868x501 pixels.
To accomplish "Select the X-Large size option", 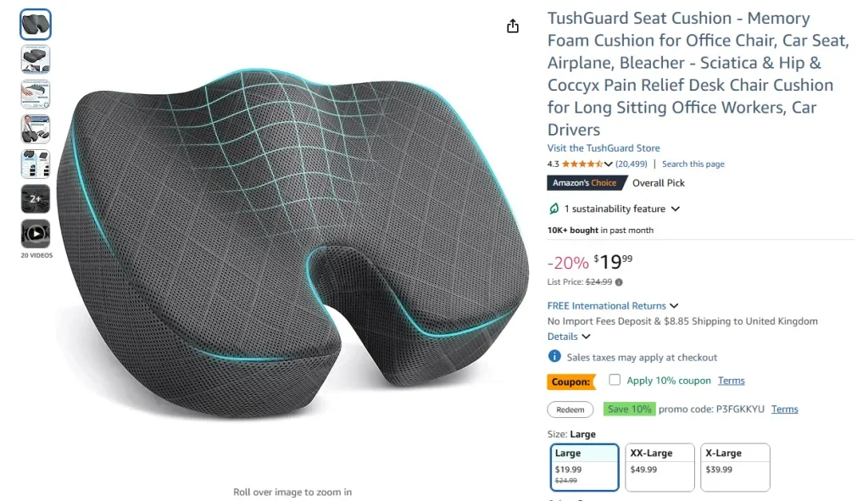I will 735,467.
